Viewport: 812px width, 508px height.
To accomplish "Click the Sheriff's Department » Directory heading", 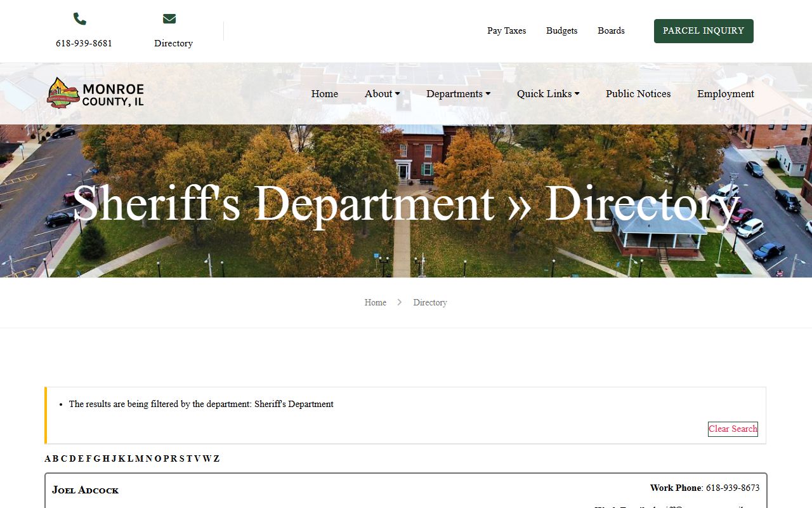I will point(406,203).
